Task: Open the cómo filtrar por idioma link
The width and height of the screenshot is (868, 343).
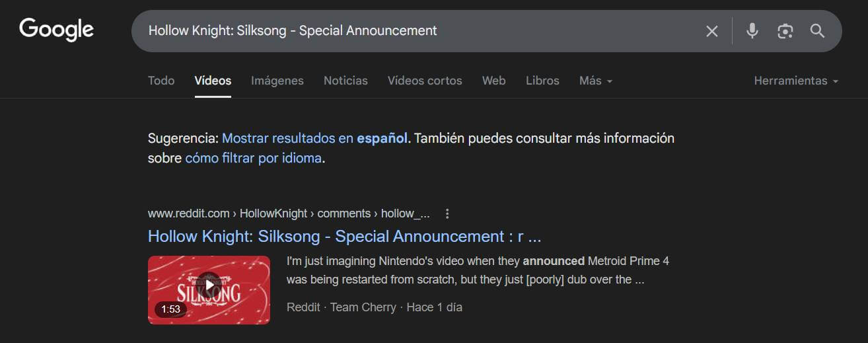Action: pyautogui.click(x=253, y=159)
